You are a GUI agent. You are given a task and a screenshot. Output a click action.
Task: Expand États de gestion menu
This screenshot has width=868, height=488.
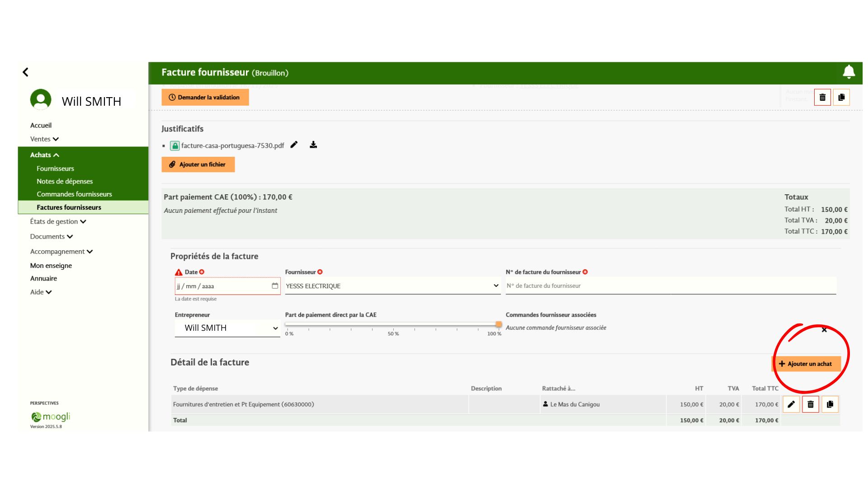(x=58, y=221)
